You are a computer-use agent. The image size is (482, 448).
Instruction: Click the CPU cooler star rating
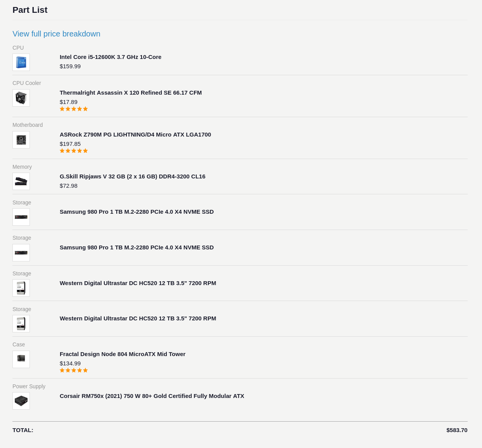(74, 109)
